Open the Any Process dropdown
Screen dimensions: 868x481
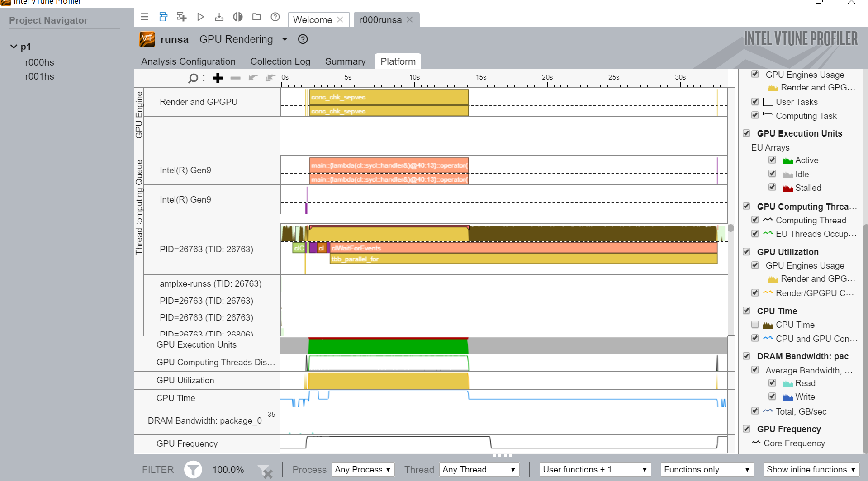point(363,470)
